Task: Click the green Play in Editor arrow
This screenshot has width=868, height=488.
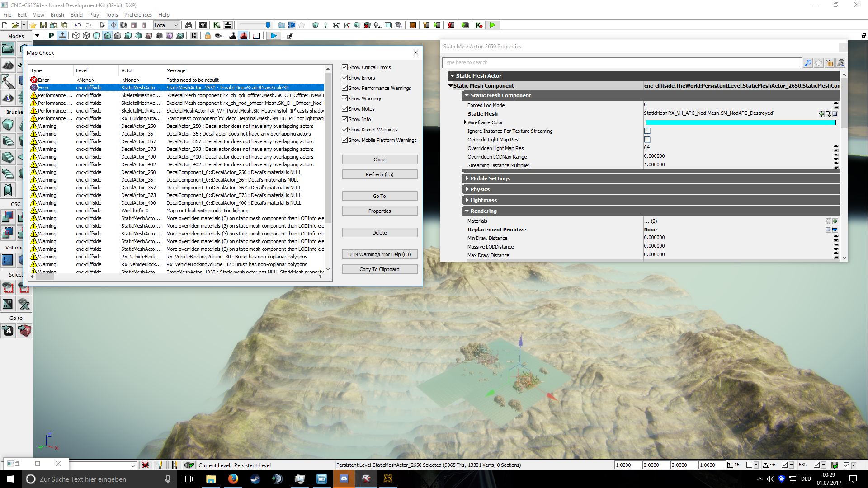Action: (x=493, y=25)
